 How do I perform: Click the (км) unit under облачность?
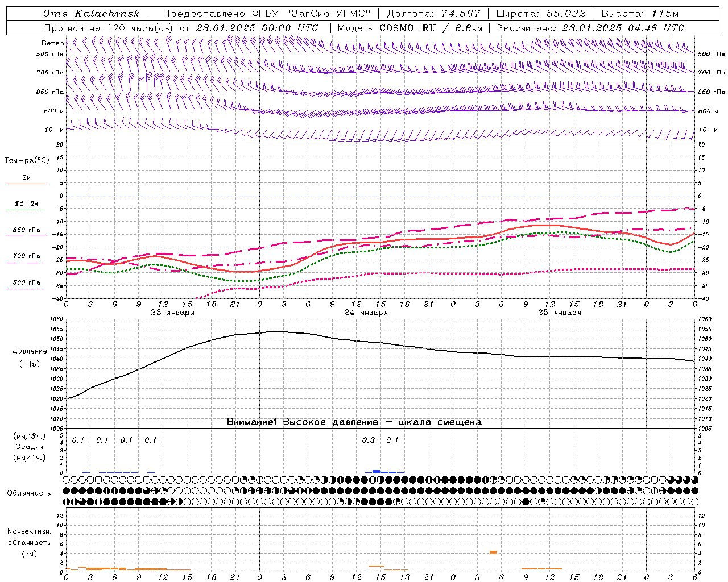click(30, 554)
